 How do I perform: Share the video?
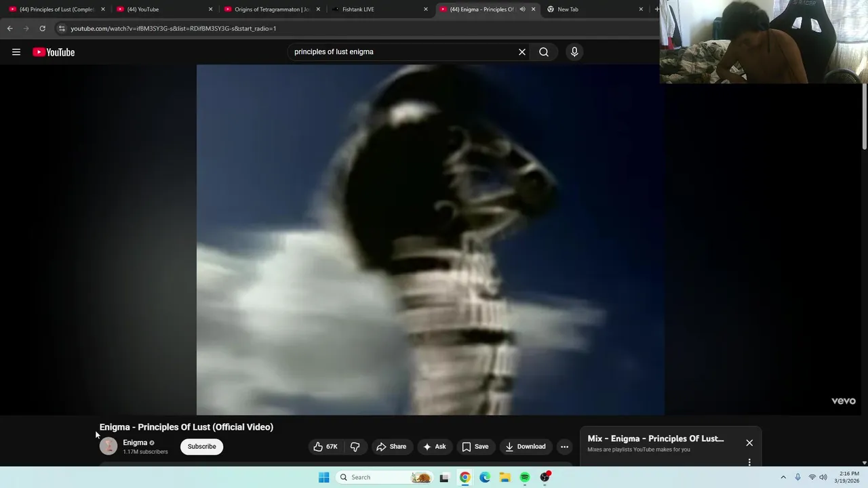pos(391,447)
